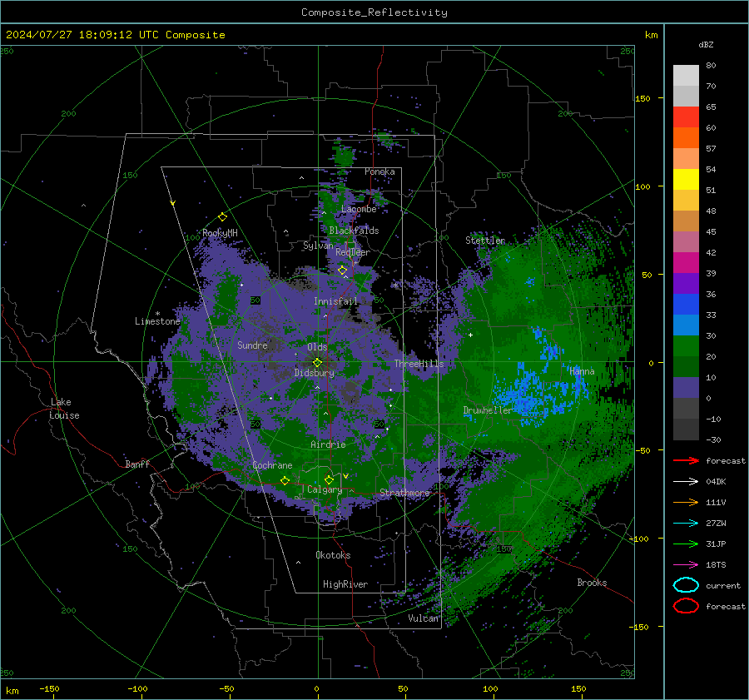This screenshot has height=700, width=749.
Task: Click the bright yellow swatch in dBZ legend
Action: (686, 180)
